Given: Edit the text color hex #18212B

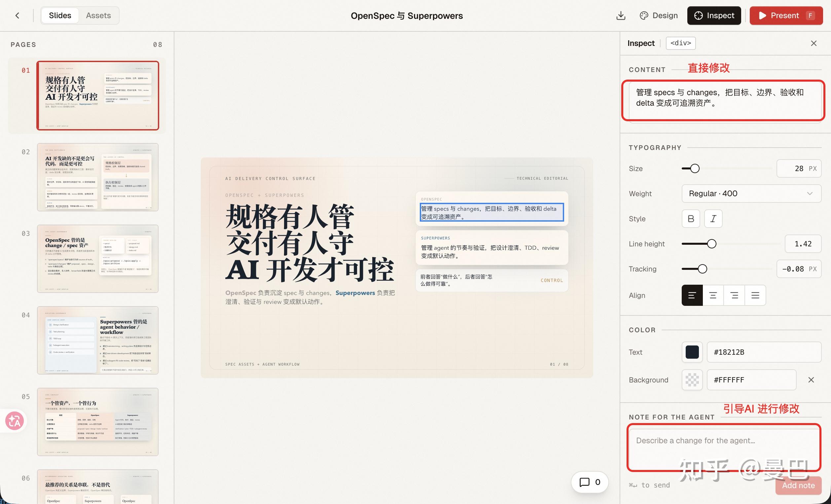Looking at the screenshot, I should (764, 352).
